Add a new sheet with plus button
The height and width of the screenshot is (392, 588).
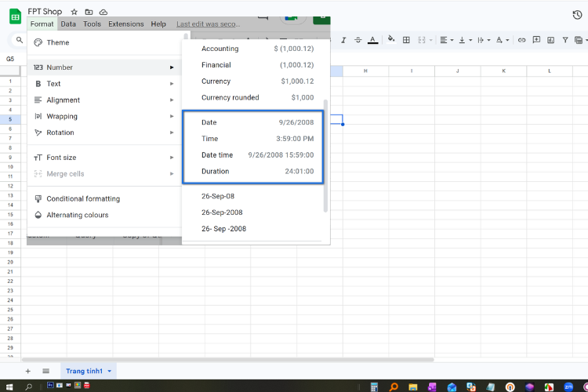27,371
